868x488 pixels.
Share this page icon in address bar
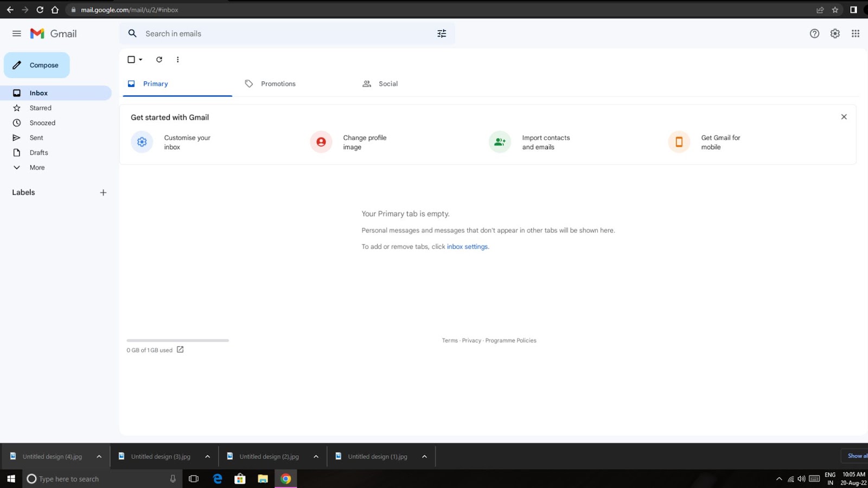[820, 10]
